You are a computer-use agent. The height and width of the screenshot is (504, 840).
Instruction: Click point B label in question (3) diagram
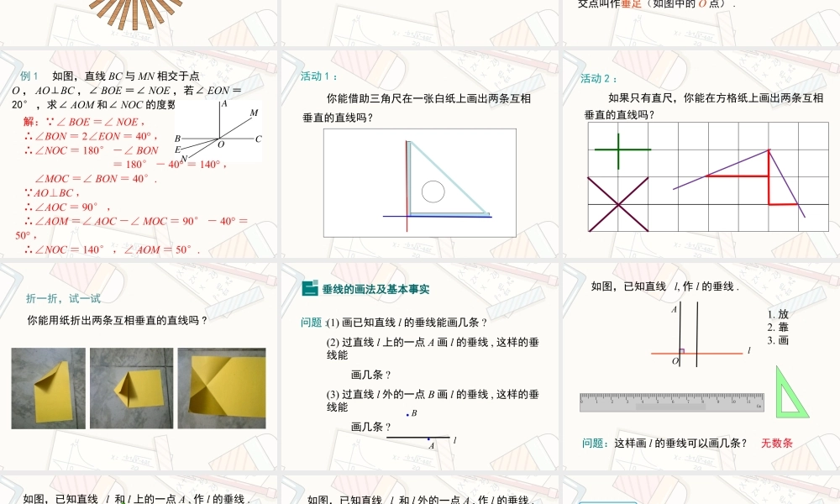414,412
